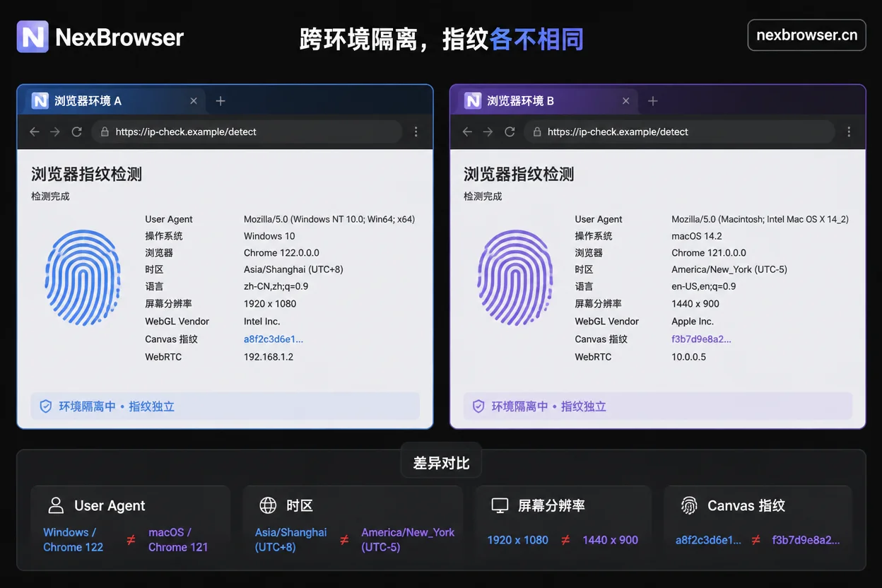Click the not-equal sign in 屏幕分辨率 card
Screen dimensions: 882x588
[x=565, y=540]
